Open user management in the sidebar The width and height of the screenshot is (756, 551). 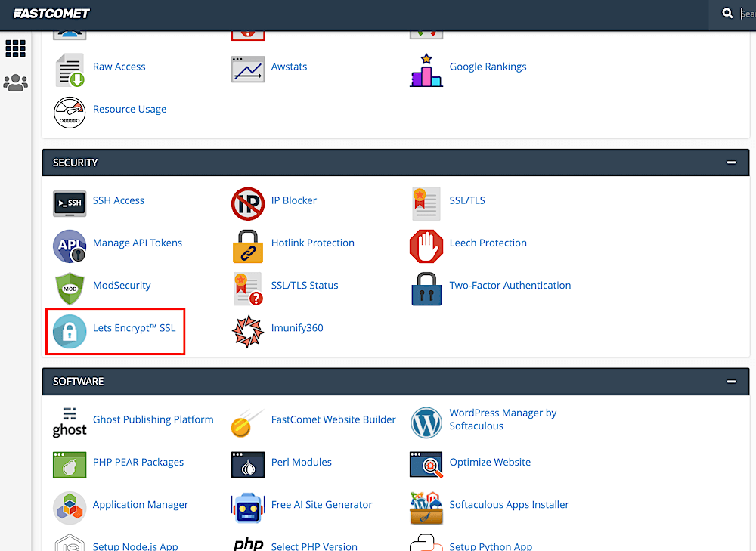click(15, 83)
